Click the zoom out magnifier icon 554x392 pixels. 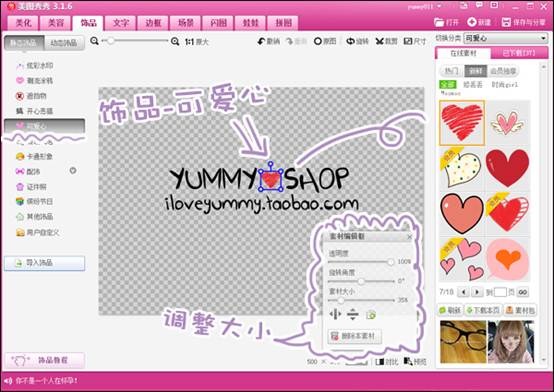[94, 41]
